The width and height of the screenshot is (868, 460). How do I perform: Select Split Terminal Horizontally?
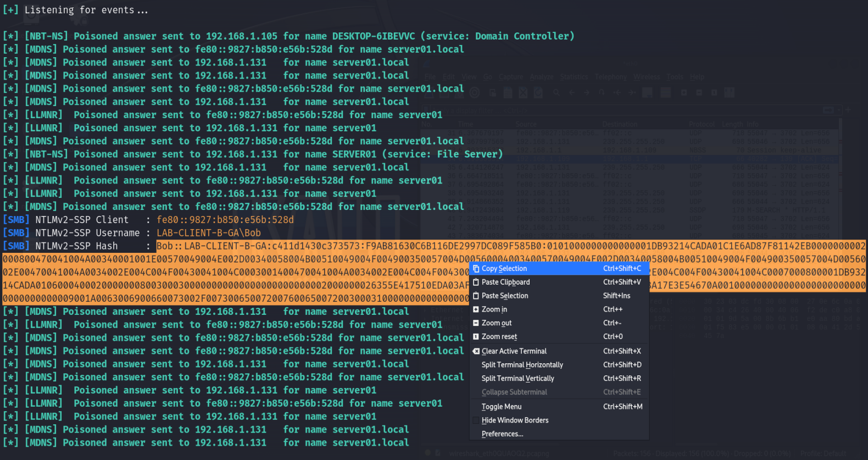click(559, 365)
